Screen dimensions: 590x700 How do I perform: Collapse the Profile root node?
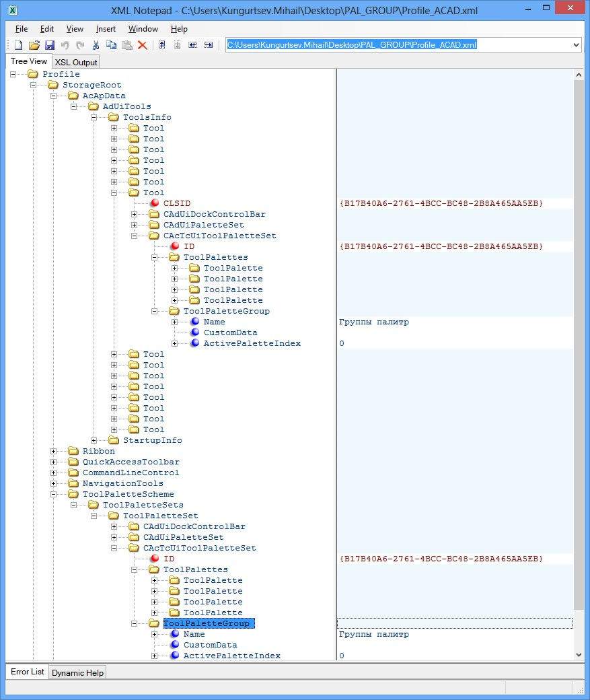[x=12, y=74]
